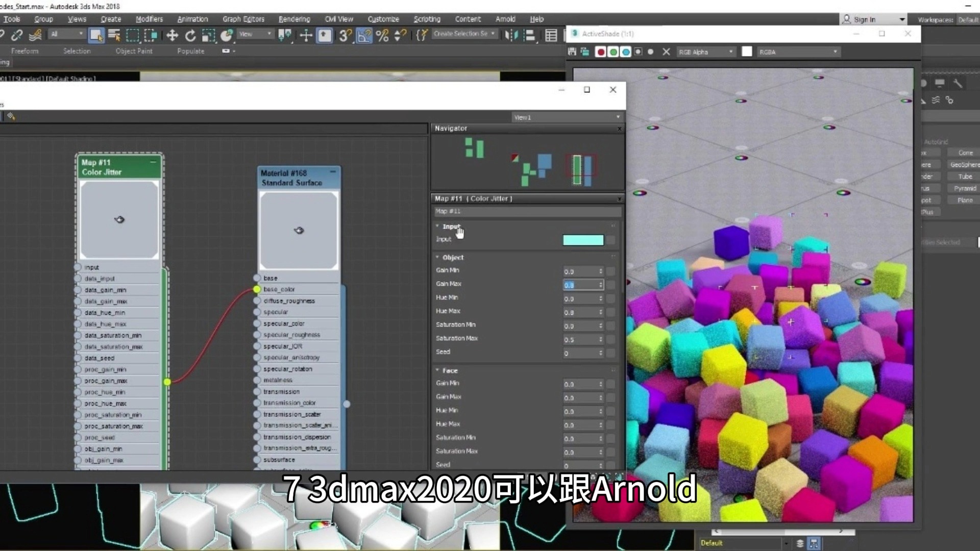Screen dimensions: 980x551
Task: Save image in ActiveShade window
Action: (572, 52)
